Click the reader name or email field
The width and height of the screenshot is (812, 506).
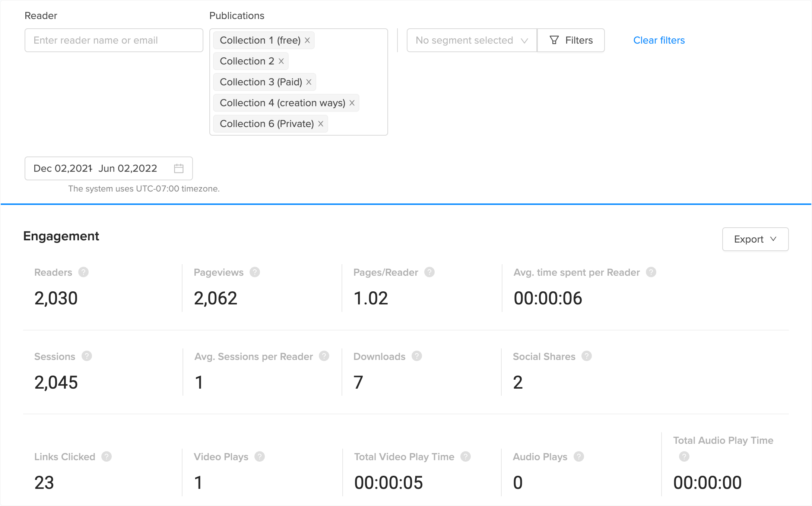coord(114,40)
